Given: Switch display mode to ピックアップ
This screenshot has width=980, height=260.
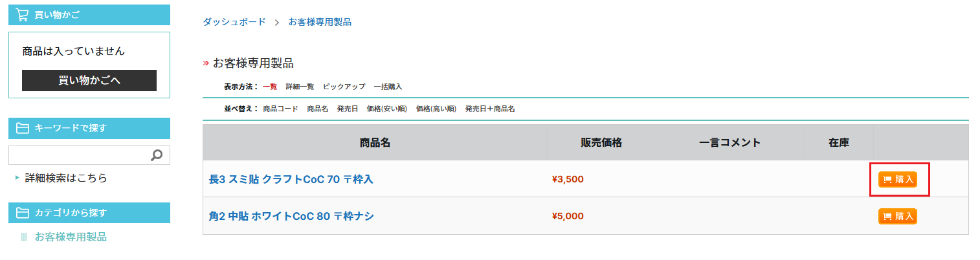Looking at the screenshot, I should [x=344, y=87].
